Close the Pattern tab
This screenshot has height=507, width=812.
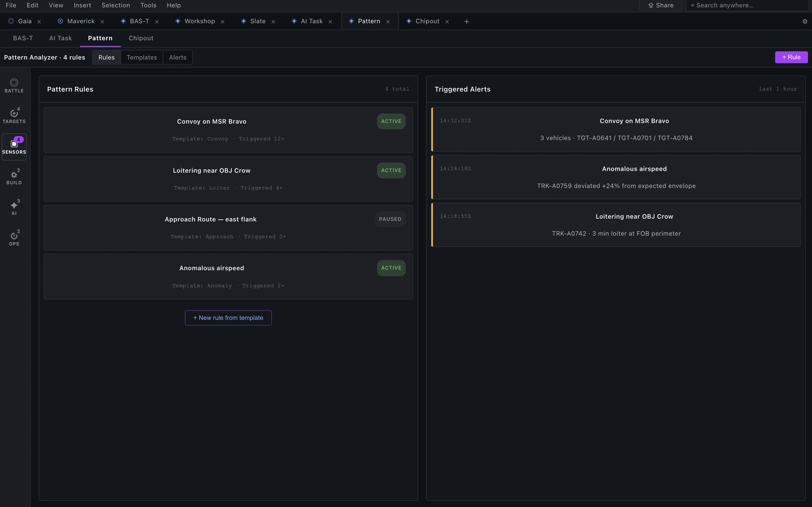click(388, 22)
